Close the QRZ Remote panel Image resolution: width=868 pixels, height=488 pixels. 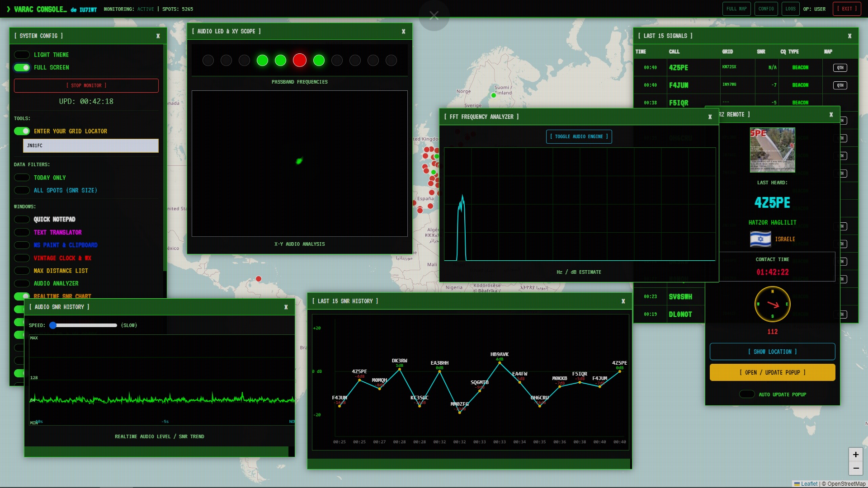(x=831, y=115)
